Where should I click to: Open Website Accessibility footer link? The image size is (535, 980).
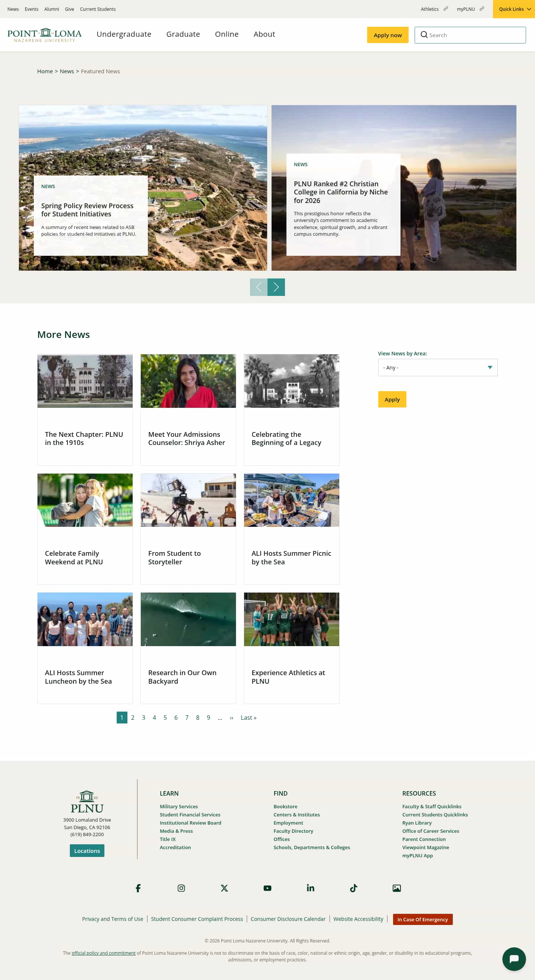(358, 919)
